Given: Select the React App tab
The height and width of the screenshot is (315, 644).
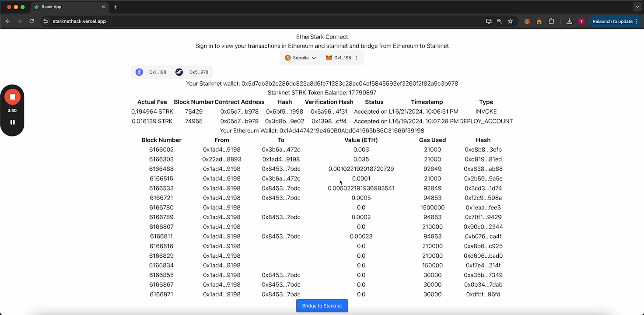Looking at the screenshot, I should click(x=69, y=7).
